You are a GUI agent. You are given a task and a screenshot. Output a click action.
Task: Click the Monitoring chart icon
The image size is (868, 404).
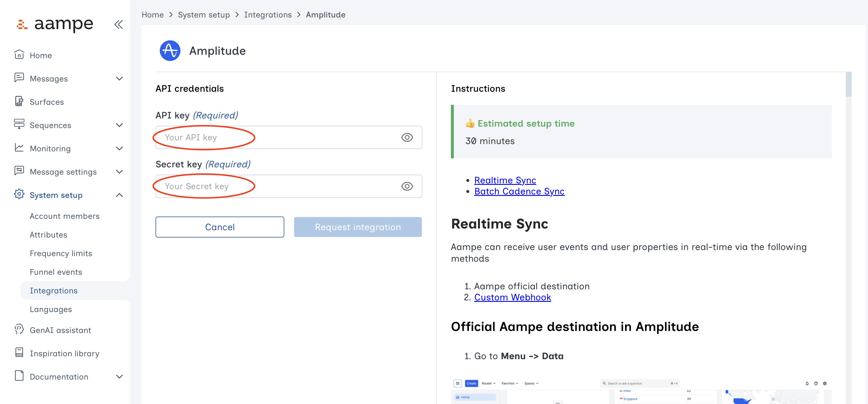point(19,148)
